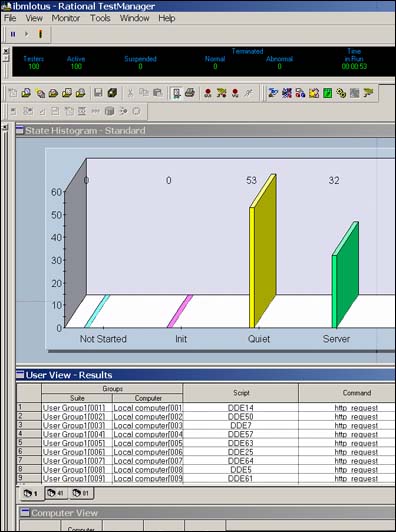This screenshot has height=532, width=396.
Task: Switch to the tab labeled 1
Action: [31, 493]
